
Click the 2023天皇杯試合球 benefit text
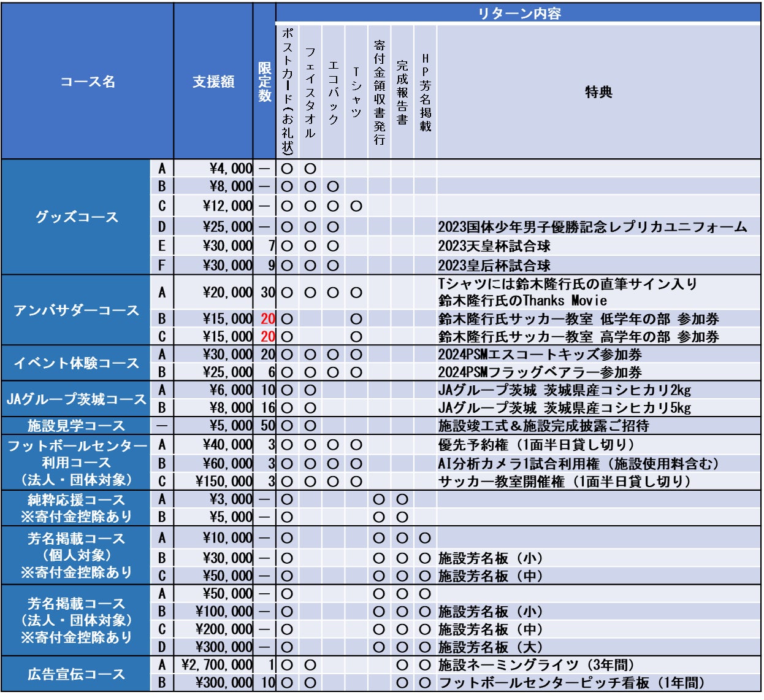(x=494, y=247)
